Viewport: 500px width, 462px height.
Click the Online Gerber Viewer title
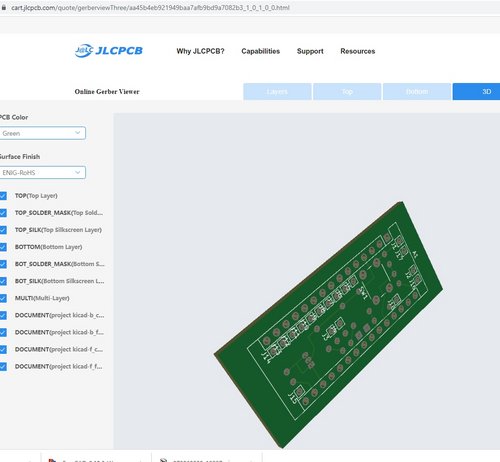tap(107, 92)
